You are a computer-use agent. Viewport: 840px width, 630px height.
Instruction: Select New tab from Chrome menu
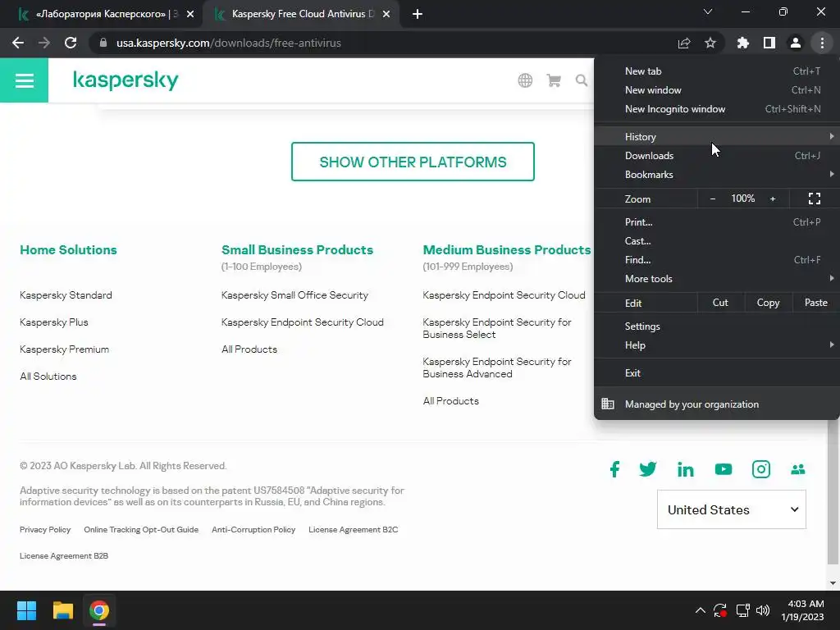[x=717, y=71]
